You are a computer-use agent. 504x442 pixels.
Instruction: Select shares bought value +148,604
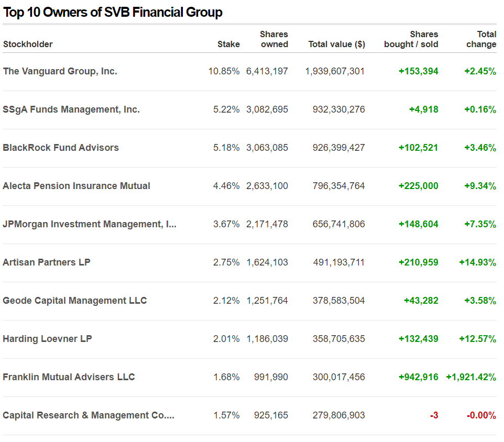tap(419, 224)
